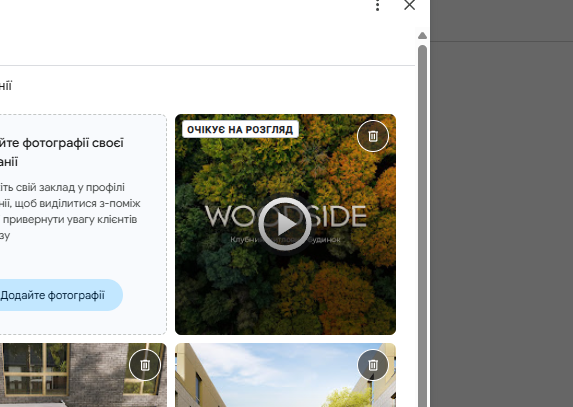Play the Woodside forest video
Screen dimensions: 573x407
(x=285, y=224)
